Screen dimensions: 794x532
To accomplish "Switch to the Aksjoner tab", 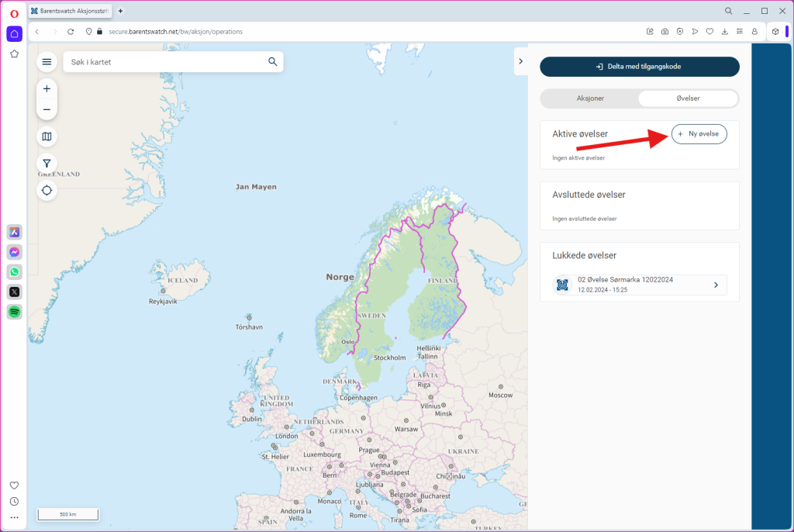I will (590, 98).
